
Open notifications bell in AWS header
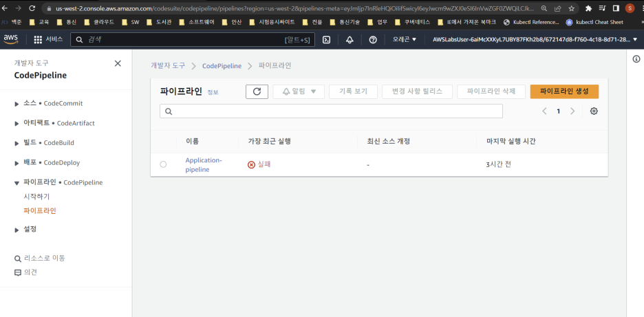[350, 39]
